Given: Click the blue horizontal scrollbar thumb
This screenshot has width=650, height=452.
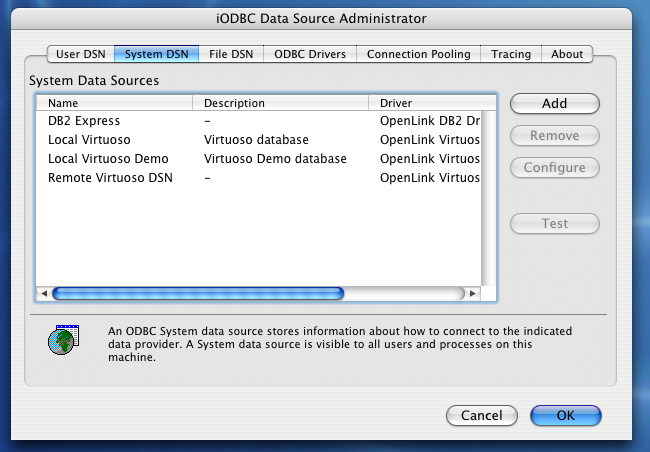Looking at the screenshot, I should (198, 294).
